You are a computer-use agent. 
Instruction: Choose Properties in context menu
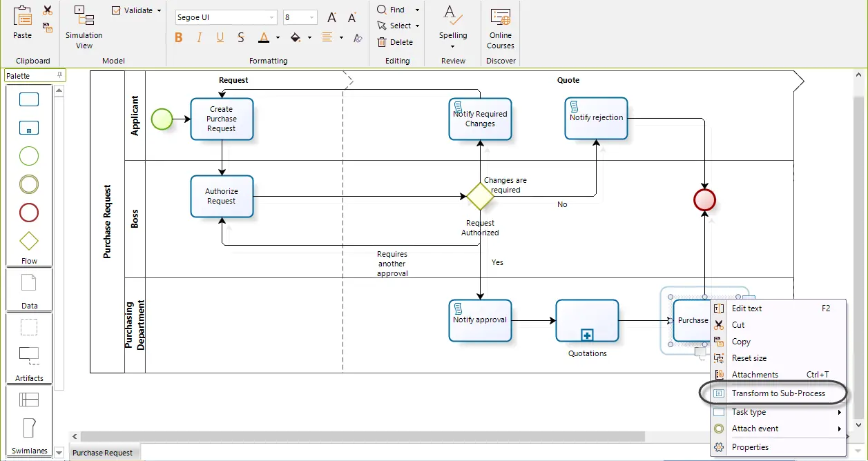[x=778, y=447]
